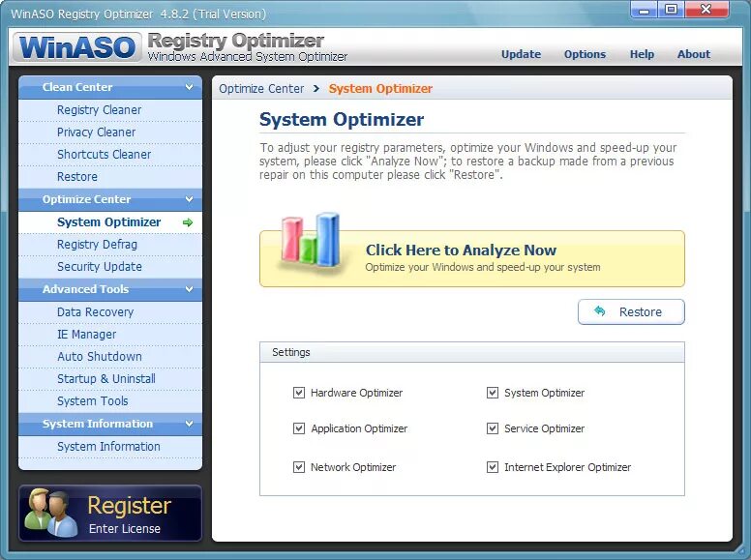The height and width of the screenshot is (560, 751).
Task: Open the Options menu
Action: tap(585, 54)
